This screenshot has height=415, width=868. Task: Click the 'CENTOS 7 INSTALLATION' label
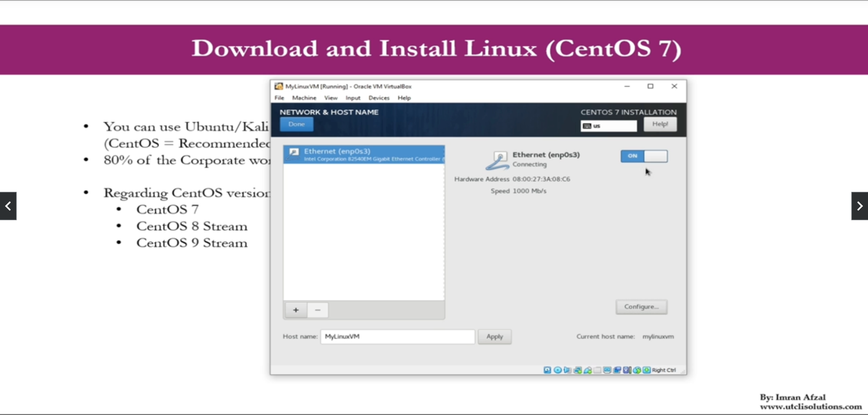629,112
